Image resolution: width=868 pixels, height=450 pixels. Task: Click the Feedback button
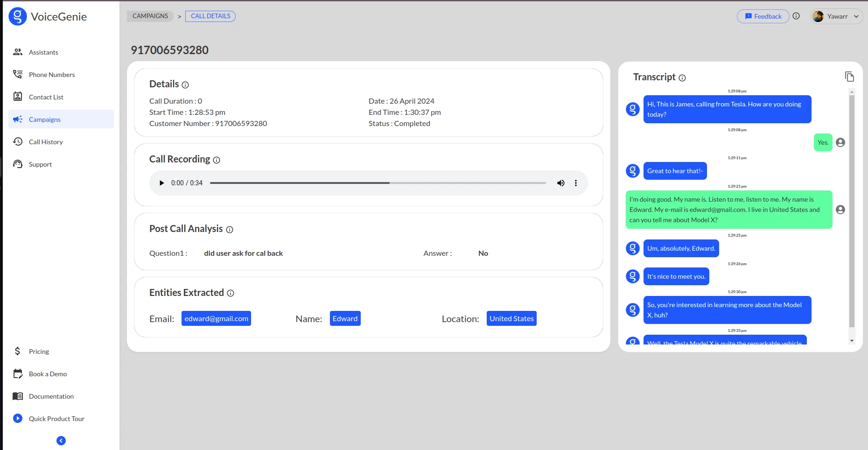763,16
